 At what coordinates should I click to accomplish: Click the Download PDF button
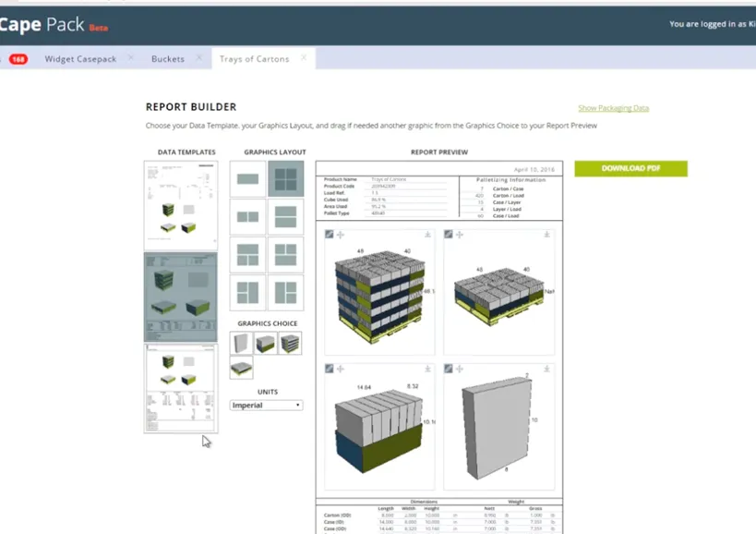[x=630, y=169]
